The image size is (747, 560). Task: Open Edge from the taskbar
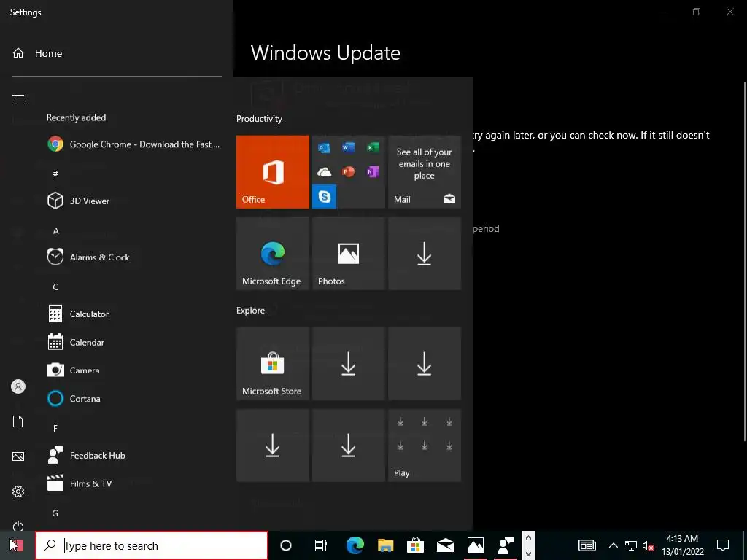[355, 545]
